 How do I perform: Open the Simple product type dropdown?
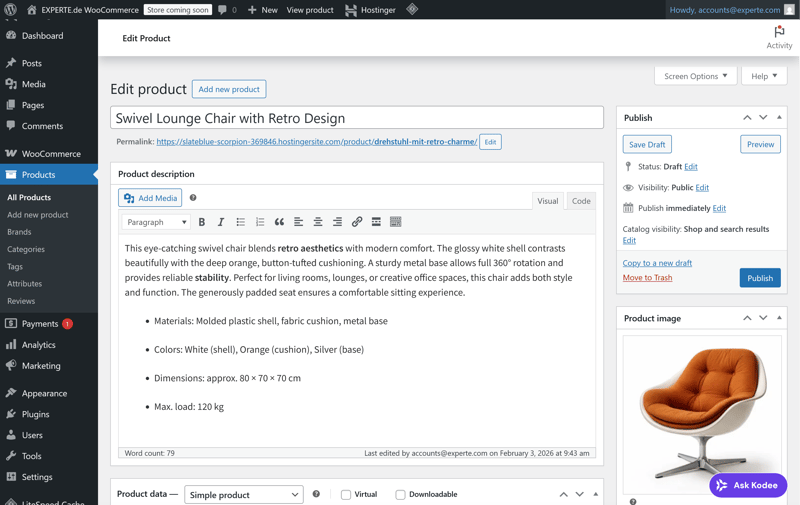coord(244,495)
